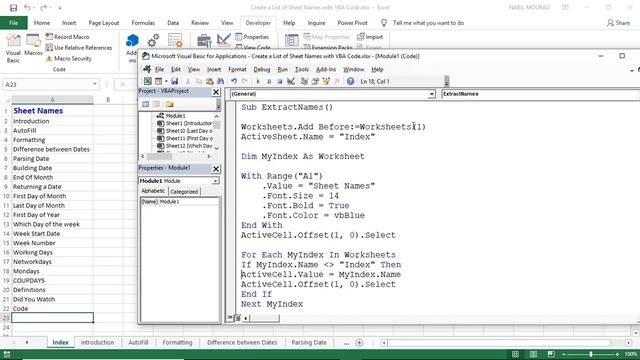
Task: Select the Parsing Date sheet tab
Action: (309, 342)
